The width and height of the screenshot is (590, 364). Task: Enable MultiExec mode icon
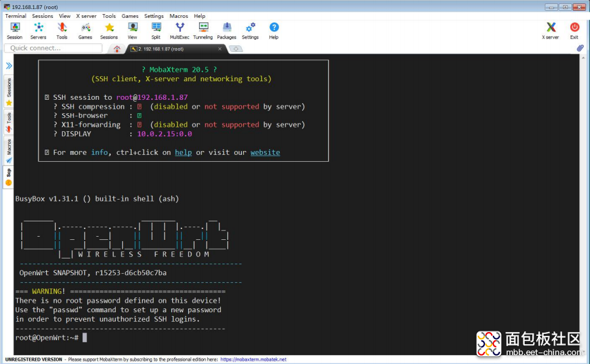click(179, 31)
